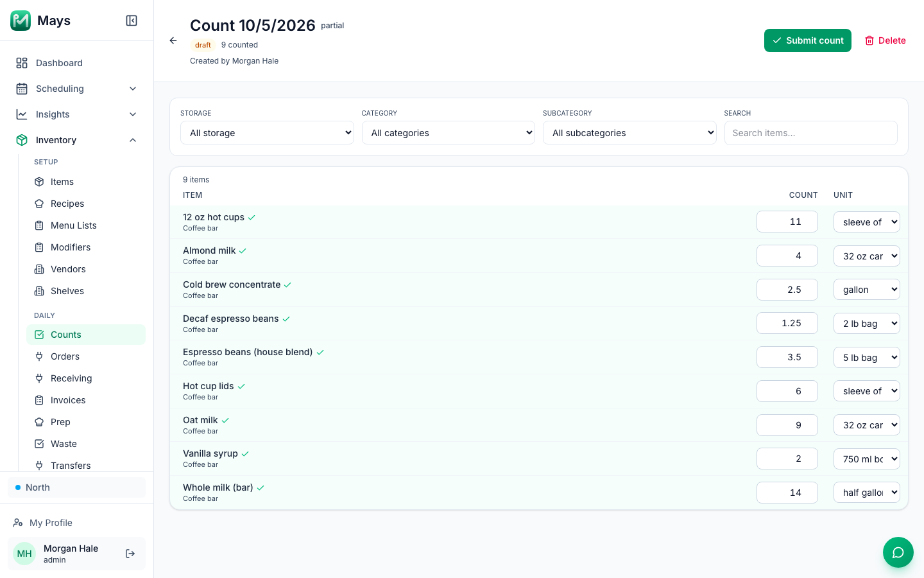
Task: Click the Orders plug icon
Action: pyautogui.click(x=39, y=356)
